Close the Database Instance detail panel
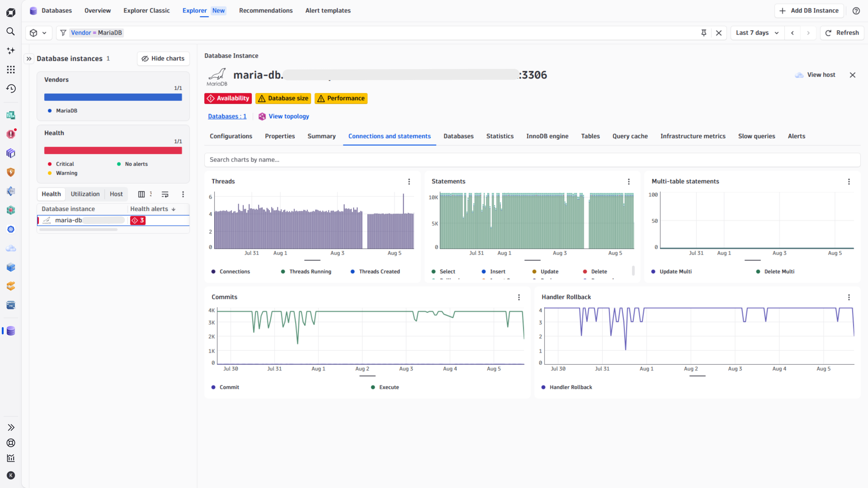 pyautogui.click(x=852, y=75)
